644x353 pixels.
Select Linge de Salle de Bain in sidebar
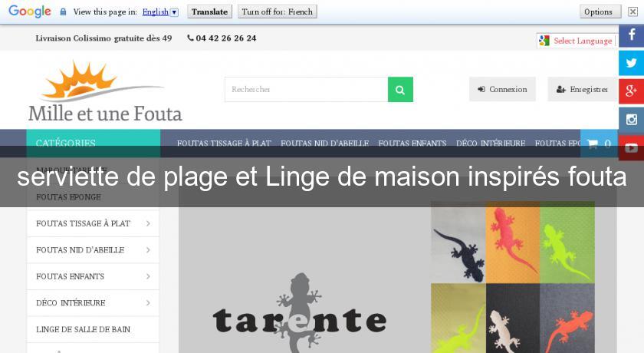(83, 329)
